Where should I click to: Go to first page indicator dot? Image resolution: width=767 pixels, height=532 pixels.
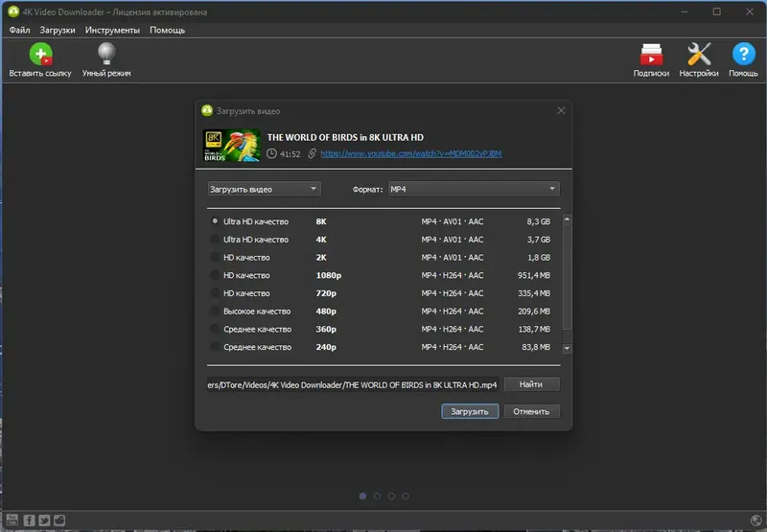[x=362, y=496]
